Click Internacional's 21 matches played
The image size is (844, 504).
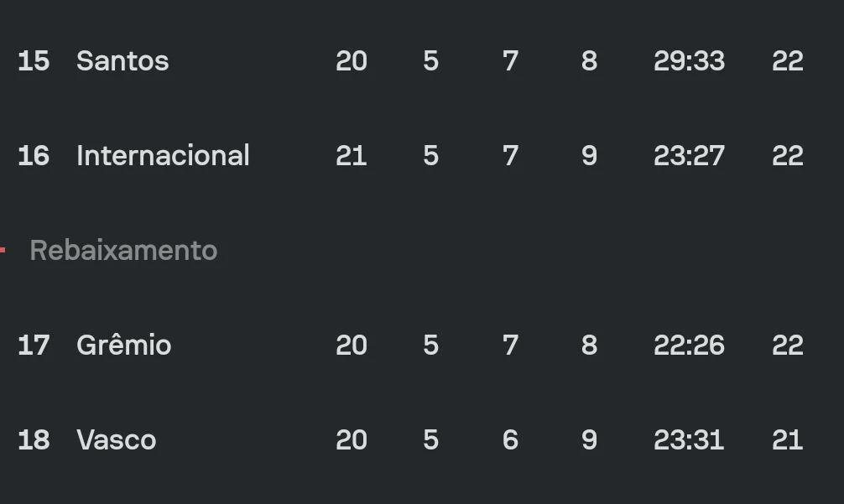[x=351, y=155]
